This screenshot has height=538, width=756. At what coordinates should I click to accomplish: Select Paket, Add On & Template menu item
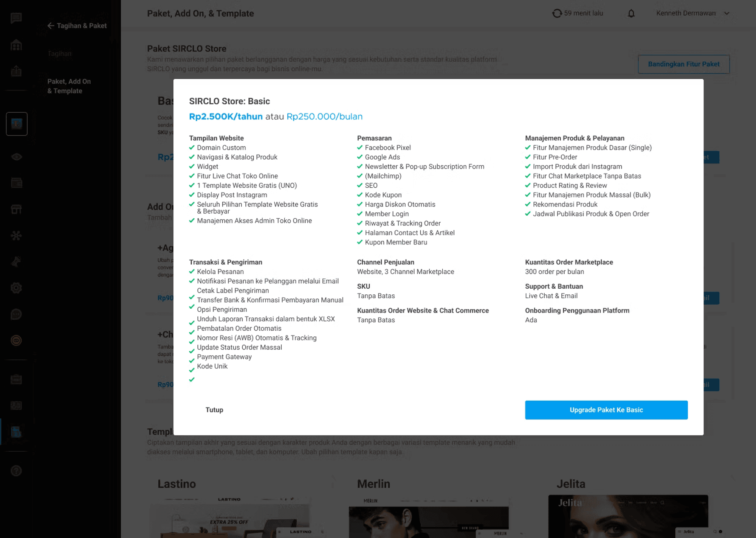click(69, 86)
